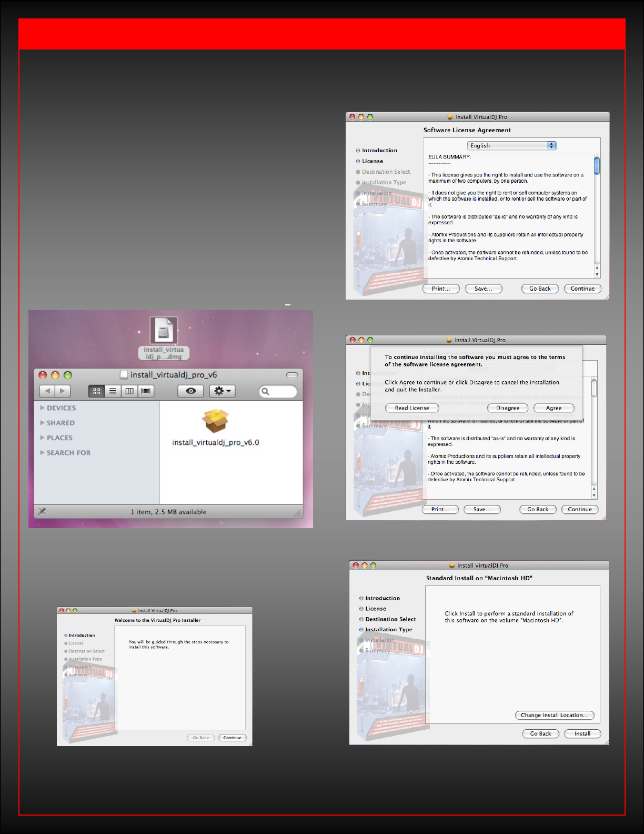Click Go Back in the License Agreement window

point(540,289)
